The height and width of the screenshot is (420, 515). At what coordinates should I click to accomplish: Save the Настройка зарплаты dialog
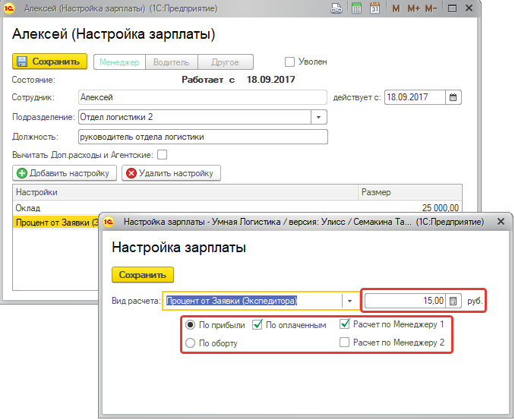(143, 274)
